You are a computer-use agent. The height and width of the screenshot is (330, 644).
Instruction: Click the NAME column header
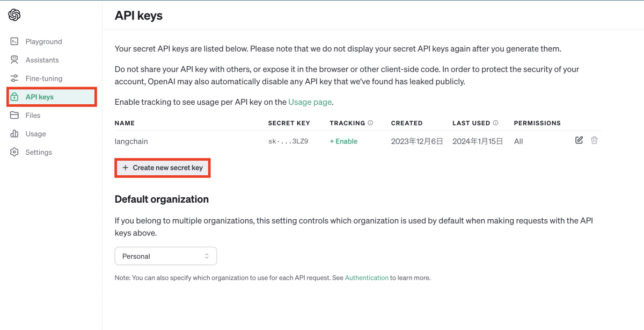tap(125, 123)
